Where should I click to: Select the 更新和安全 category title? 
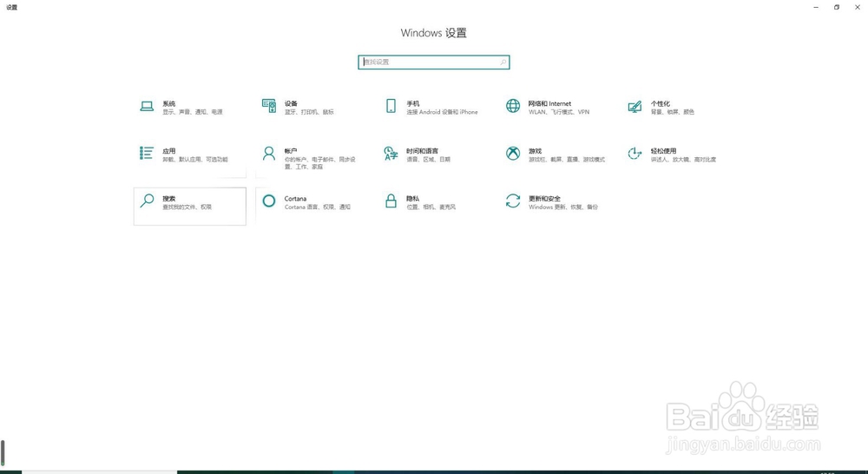point(545,198)
